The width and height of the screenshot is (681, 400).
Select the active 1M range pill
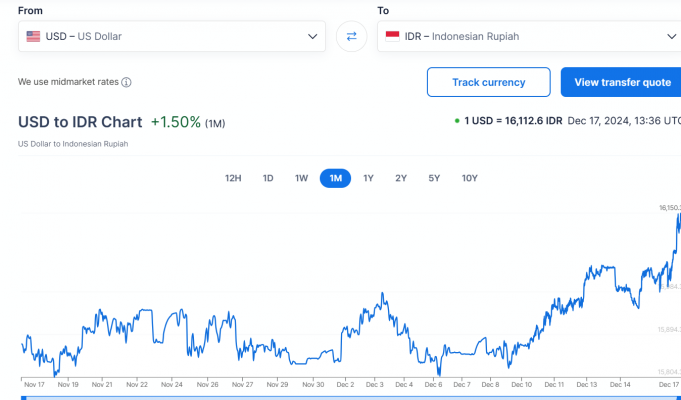click(x=335, y=178)
